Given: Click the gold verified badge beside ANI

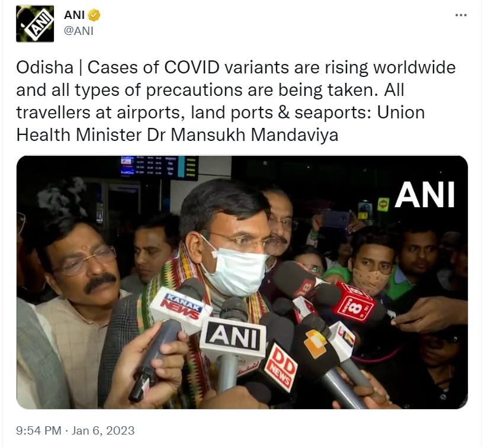Looking at the screenshot, I should coord(94,15).
